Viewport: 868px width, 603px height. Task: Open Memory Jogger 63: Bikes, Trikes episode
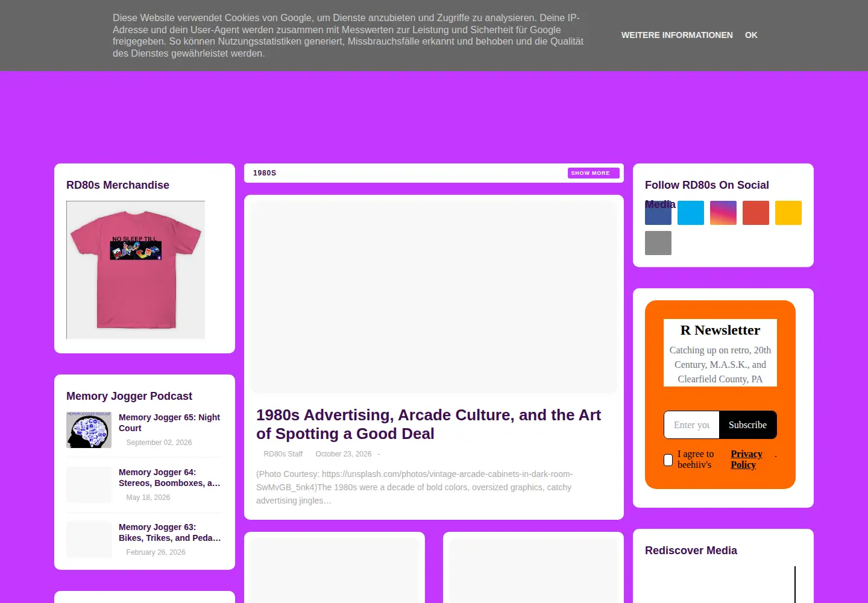click(170, 532)
